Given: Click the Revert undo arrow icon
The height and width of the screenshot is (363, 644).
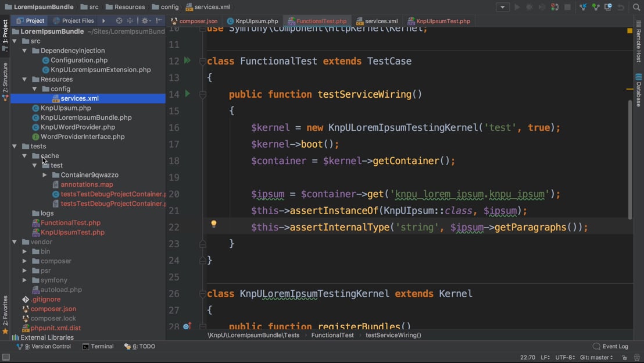Looking at the screenshot, I should pyautogui.click(x=621, y=7).
